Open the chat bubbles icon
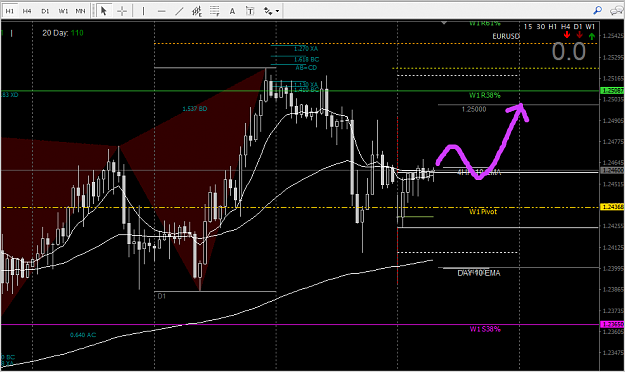Image resolution: width=625 pixels, height=372 pixels. (x=617, y=11)
